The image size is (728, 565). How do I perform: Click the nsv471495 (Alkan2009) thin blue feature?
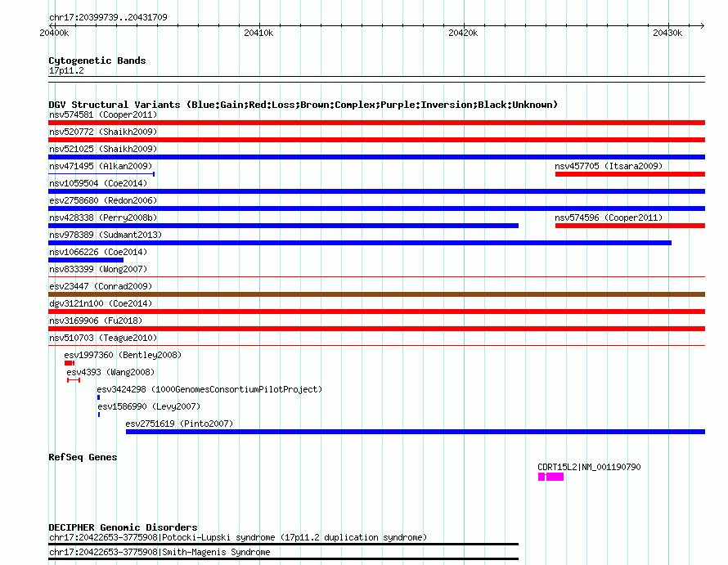tap(101, 174)
